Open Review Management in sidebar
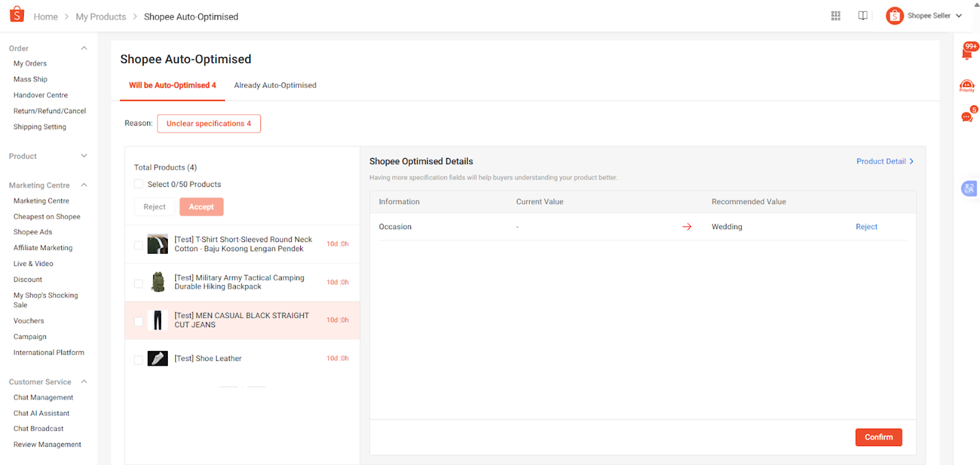The image size is (980, 465). coord(47,444)
